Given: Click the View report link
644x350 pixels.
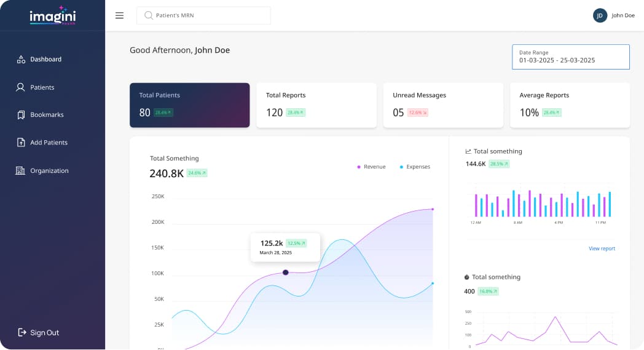Looking at the screenshot, I should (602, 249).
